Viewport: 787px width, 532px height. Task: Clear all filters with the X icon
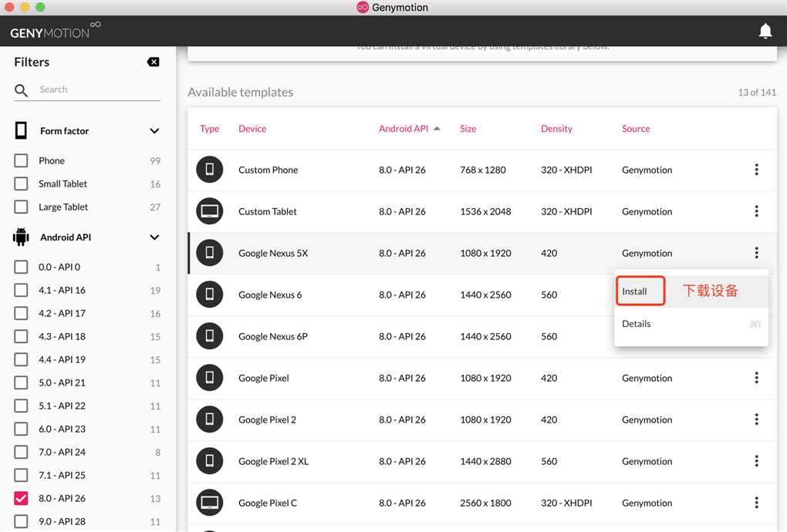[x=153, y=62]
